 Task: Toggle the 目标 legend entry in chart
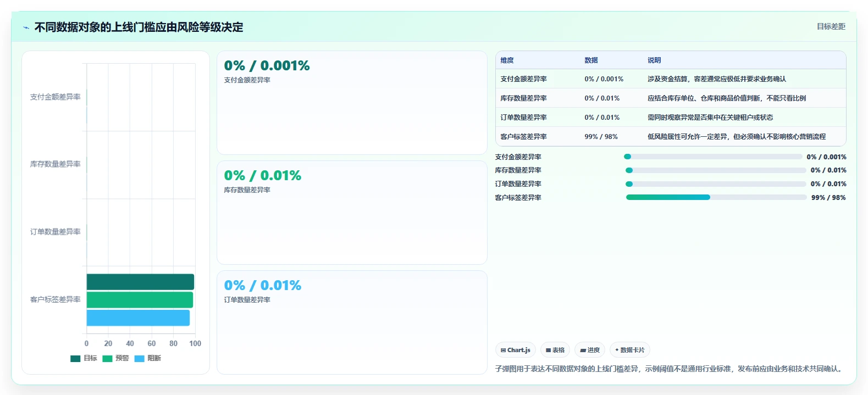pos(84,358)
